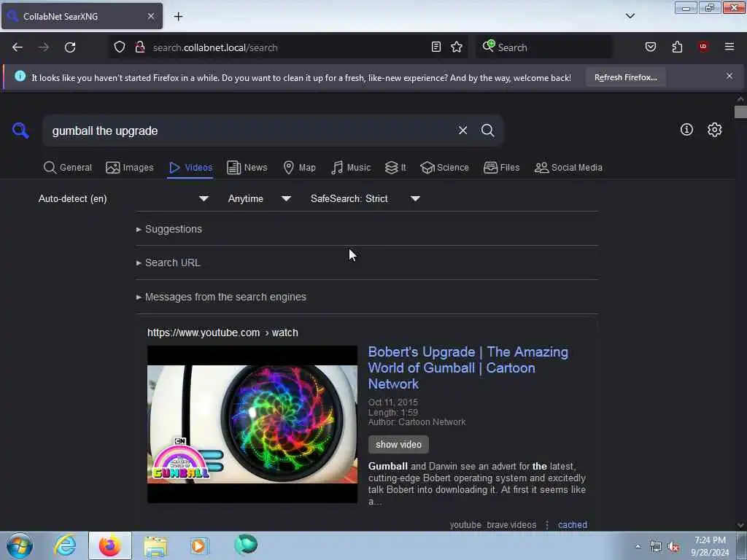This screenshot has width=747, height=560.
Task: Open the Auto-detect (en) language dropdown
Action: pyautogui.click(x=123, y=198)
